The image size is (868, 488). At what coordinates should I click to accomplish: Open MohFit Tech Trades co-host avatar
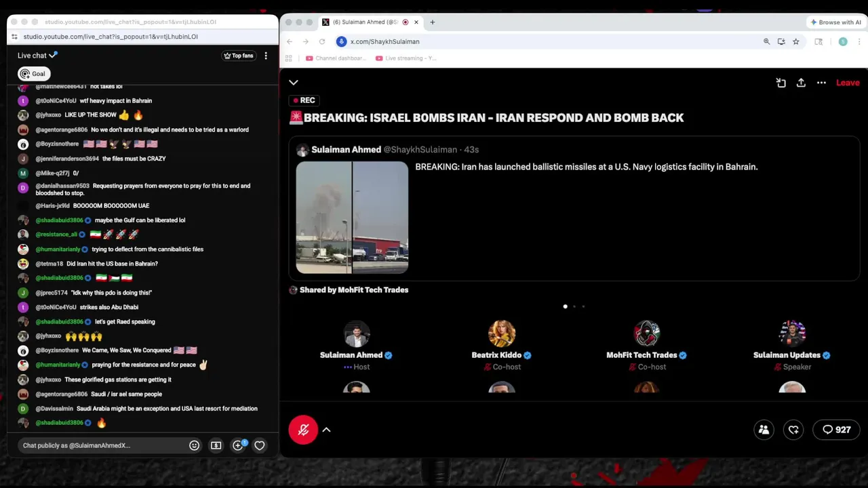[647, 333]
